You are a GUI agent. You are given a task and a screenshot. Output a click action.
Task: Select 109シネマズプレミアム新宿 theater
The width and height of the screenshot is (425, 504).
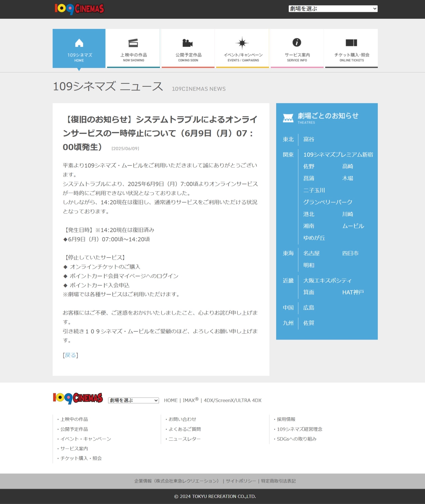(x=338, y=155)
